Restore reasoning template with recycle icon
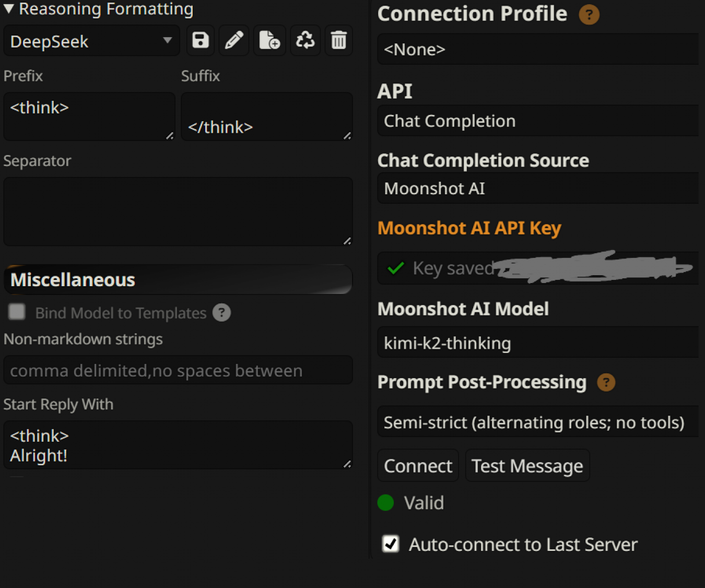 [x=305, y=40]
